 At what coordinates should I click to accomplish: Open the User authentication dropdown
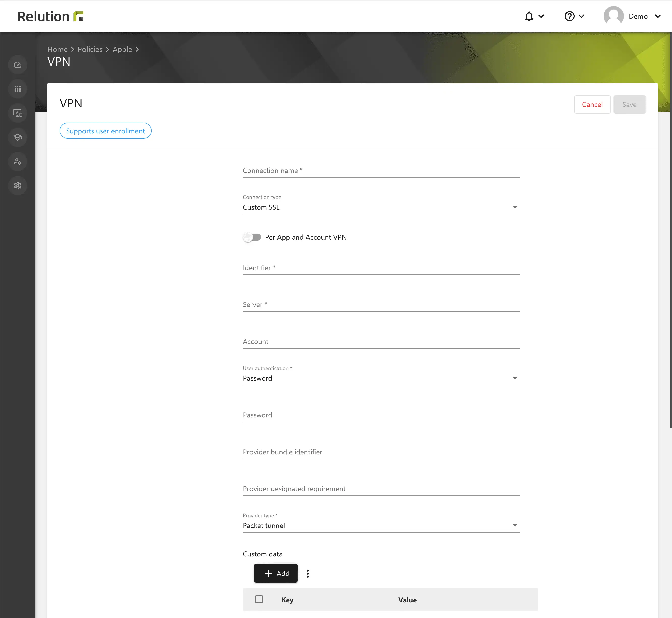coord(381,378)
